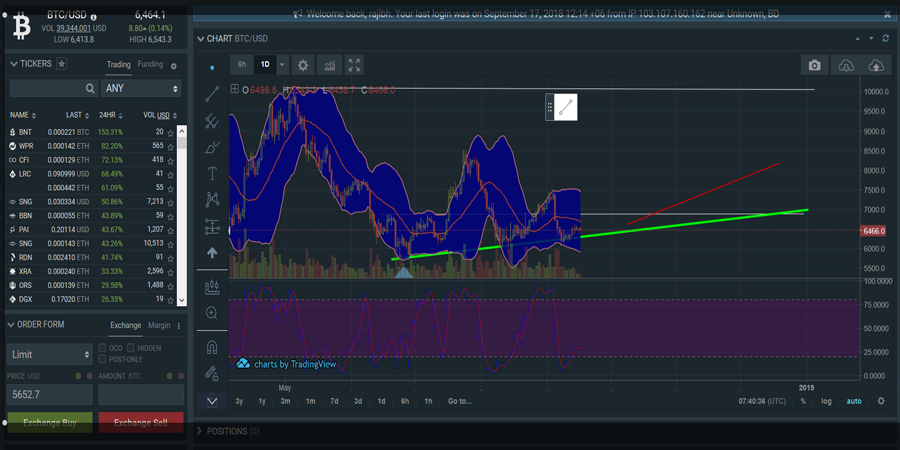The image size is (900, 450).
Task: Favorite the WPR ticker star
Action: 170,146
